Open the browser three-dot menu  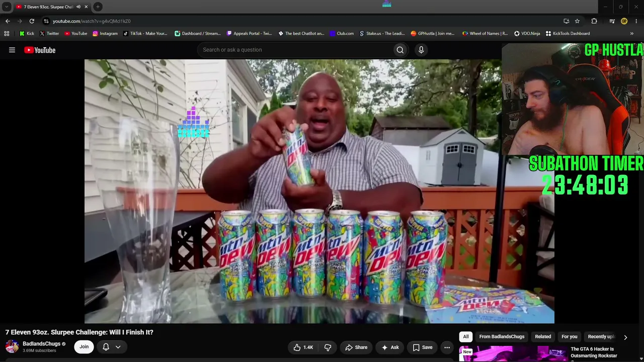[636, 21]
